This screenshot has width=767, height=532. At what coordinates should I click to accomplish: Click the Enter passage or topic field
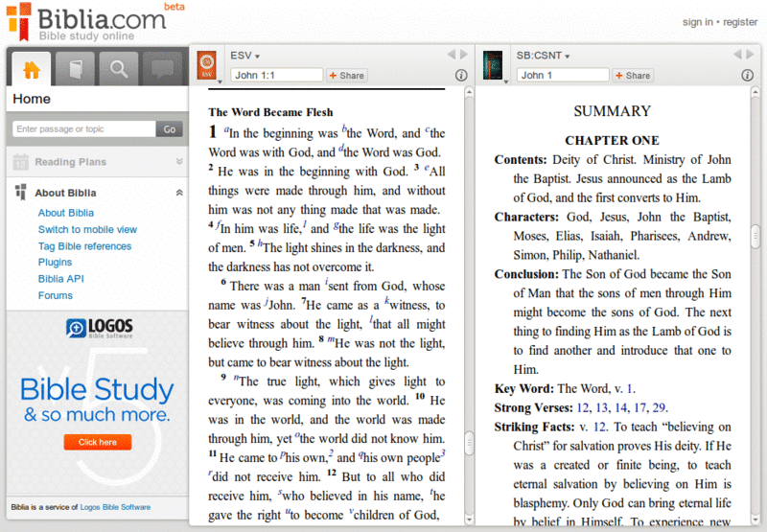(x=83, y=128)
